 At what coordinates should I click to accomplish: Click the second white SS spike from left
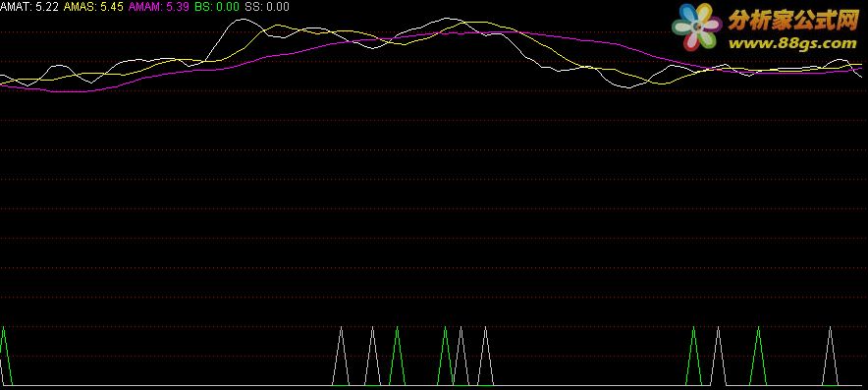[x=372, y=355]
